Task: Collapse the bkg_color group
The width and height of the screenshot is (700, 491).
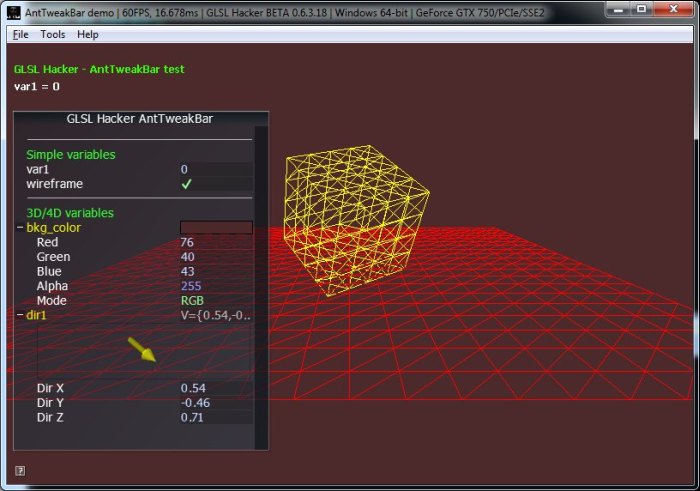Action: click(20, 227)
